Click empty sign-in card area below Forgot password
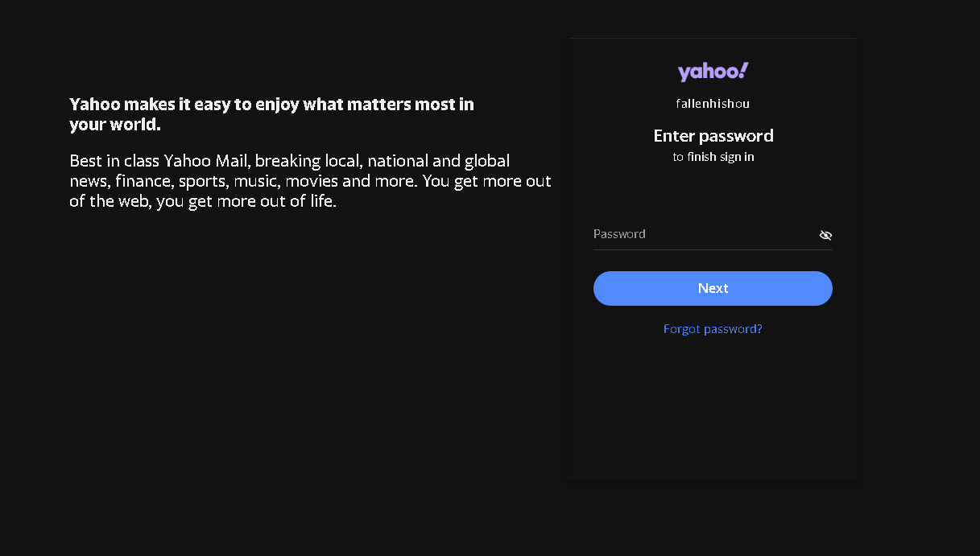This screenshot has height=556, width=980. tap(713, 410)
